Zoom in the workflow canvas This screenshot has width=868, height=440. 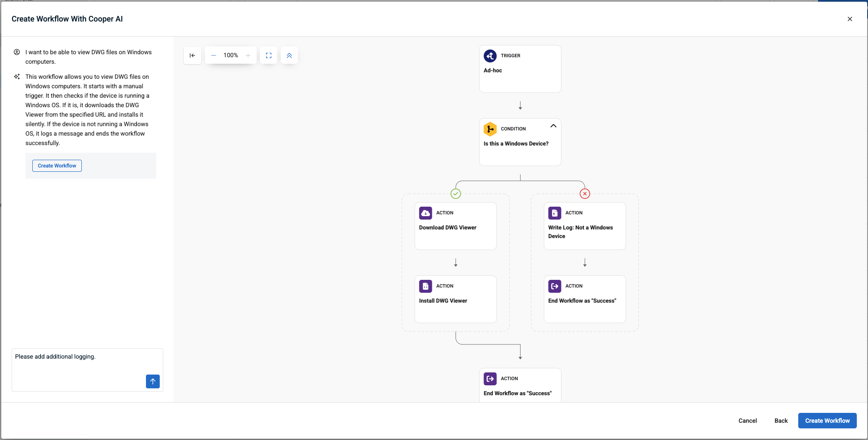click(x=248, y=56)
